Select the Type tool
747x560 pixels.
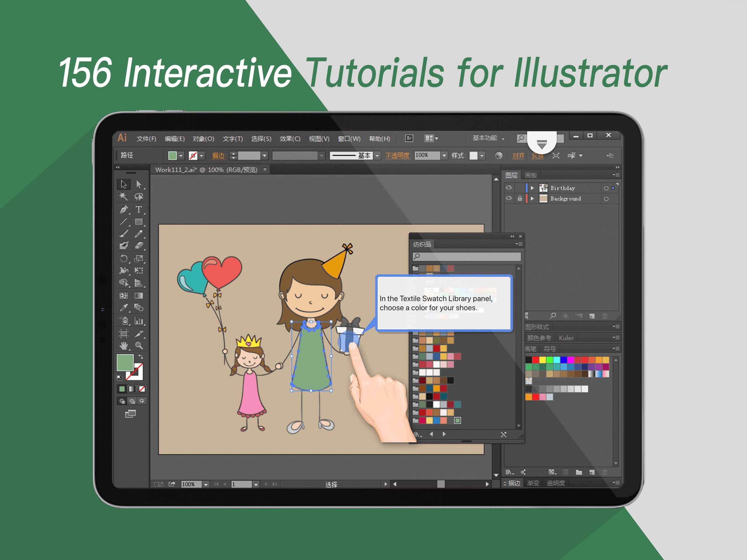(x=138, y=209)
